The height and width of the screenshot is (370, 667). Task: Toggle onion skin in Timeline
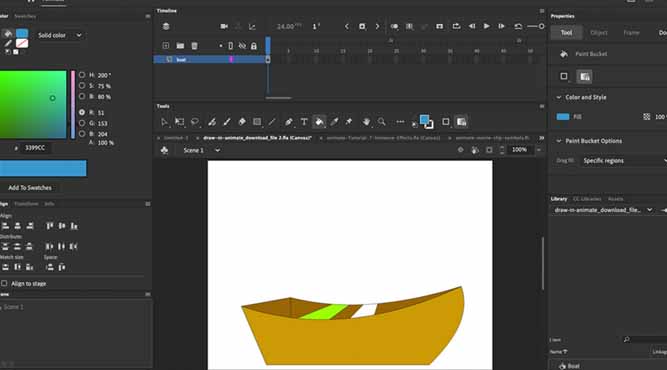coord(394,26)
